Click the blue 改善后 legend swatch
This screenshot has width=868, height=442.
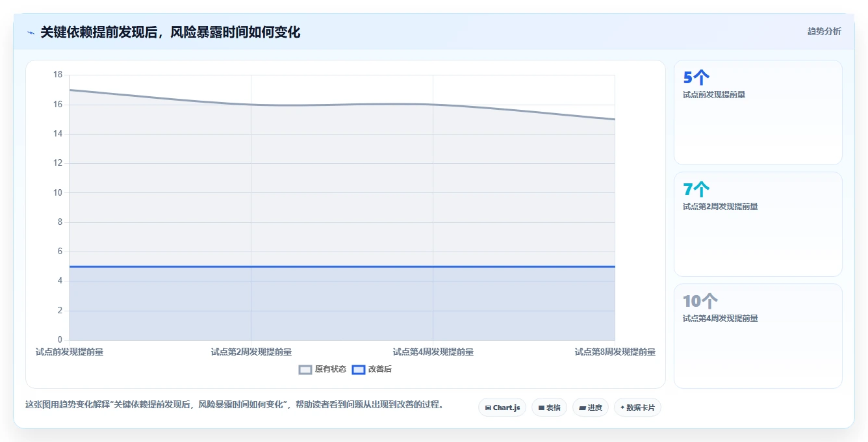[x=359, y=369]
